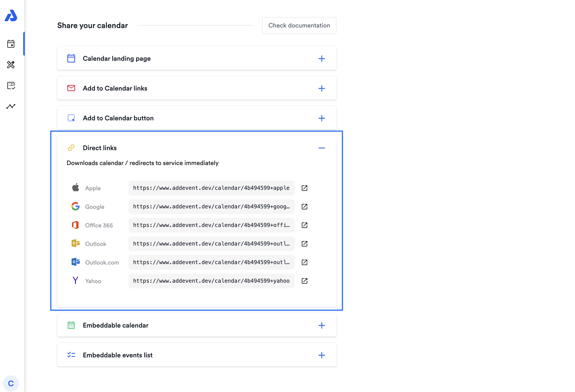Open Apple link in new window
This screenshot has width=575, height=392.
[304, 188]
